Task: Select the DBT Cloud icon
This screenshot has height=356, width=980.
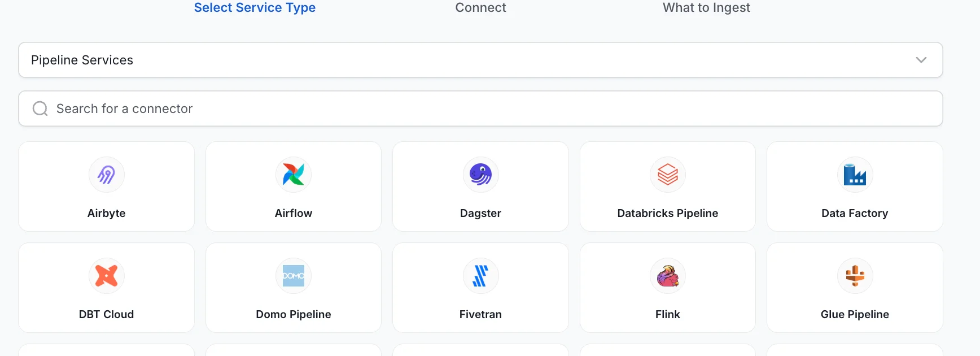Action: 106,276
